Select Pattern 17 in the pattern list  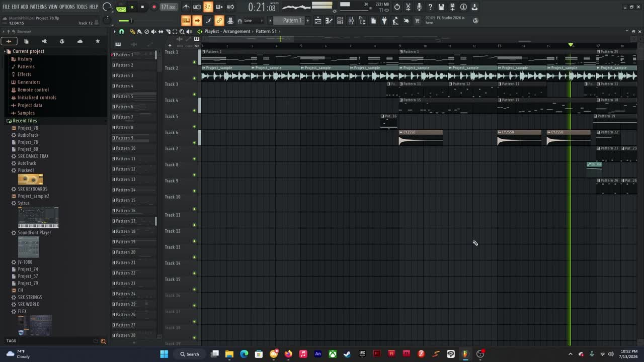click(x=134, y=221)
